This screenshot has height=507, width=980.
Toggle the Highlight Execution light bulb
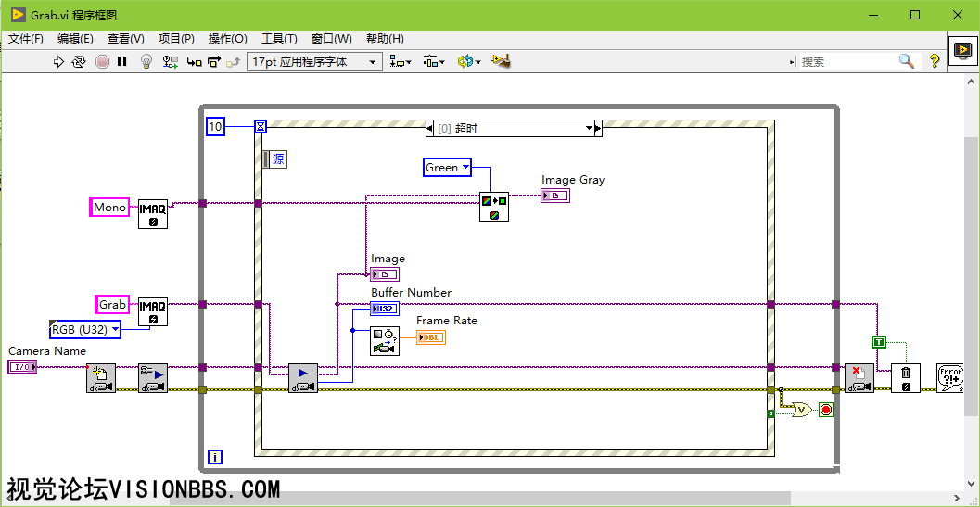click(x=146, y=61)
